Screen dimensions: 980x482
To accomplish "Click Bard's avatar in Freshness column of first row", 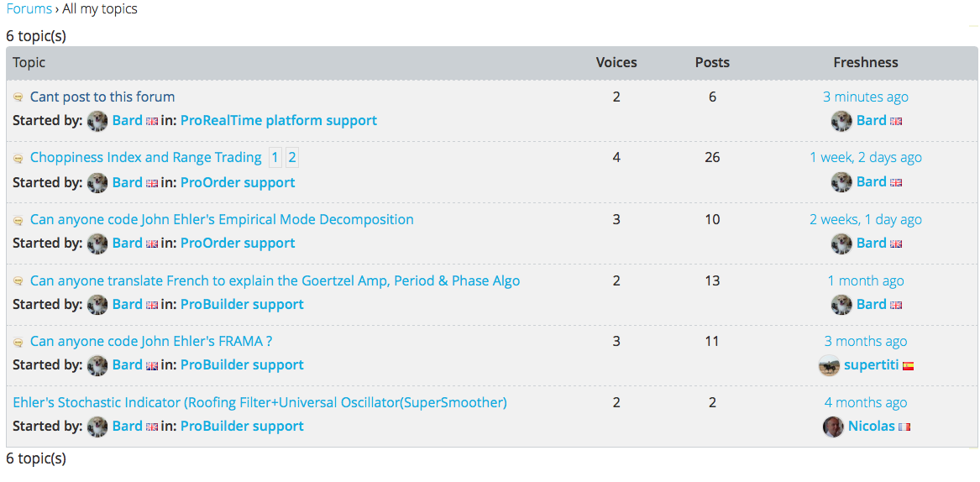I will pyautogui.click(x=841, y=121).
